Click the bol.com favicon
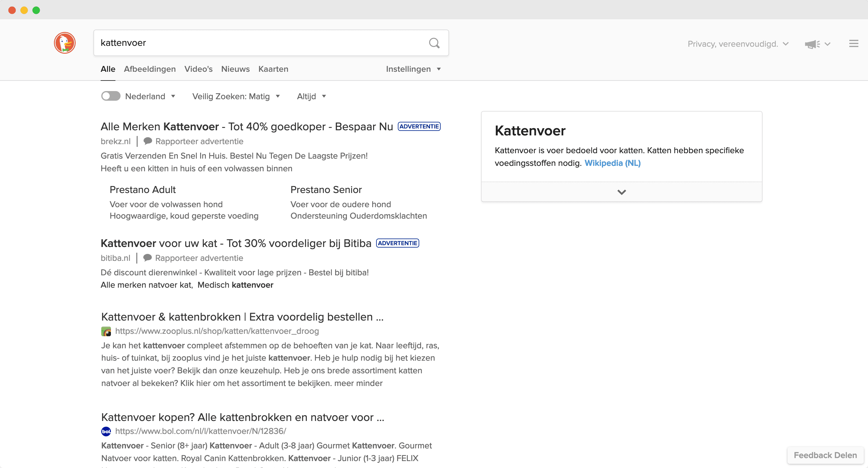 click(x=106, y=431)
